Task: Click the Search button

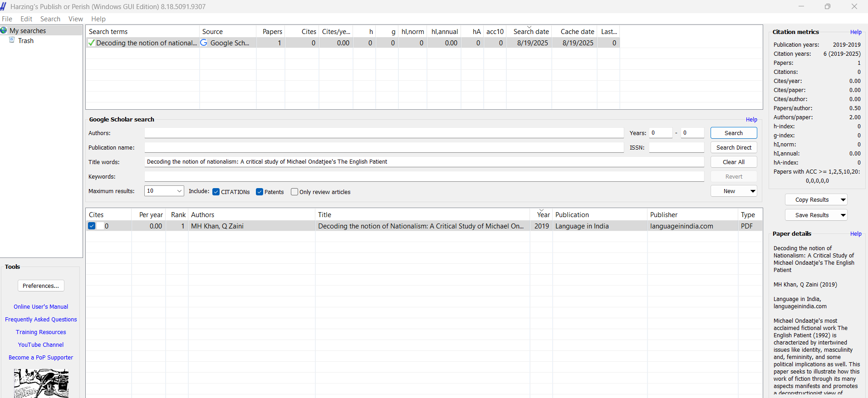Action: pyautogui.click(x=734, y=133)
